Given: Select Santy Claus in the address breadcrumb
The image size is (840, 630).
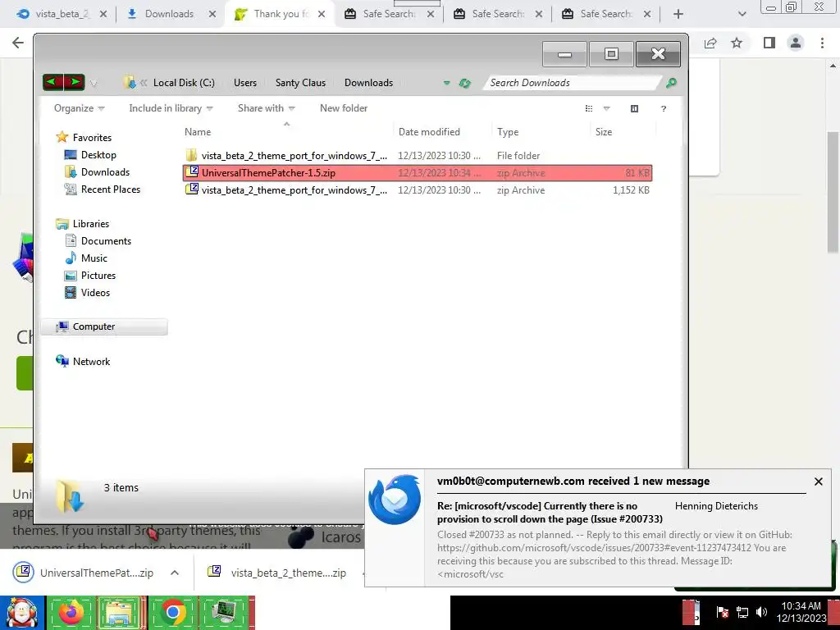Looking at the screenshot, I should pos(300,83).
